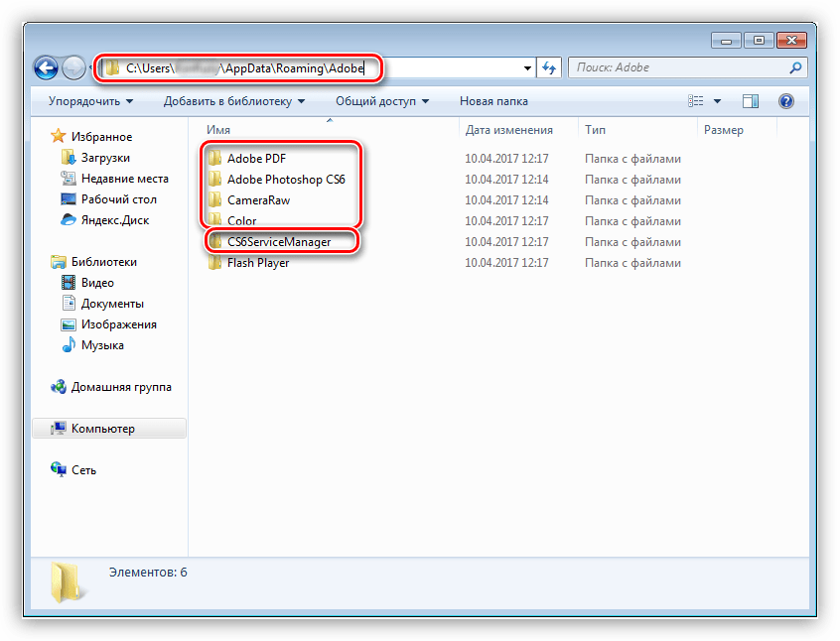Click the large folder icon in details pane
This screenshot has height=641, width=840.
67,582
